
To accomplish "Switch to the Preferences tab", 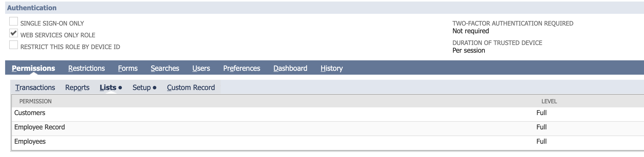I will pos(242,68).
